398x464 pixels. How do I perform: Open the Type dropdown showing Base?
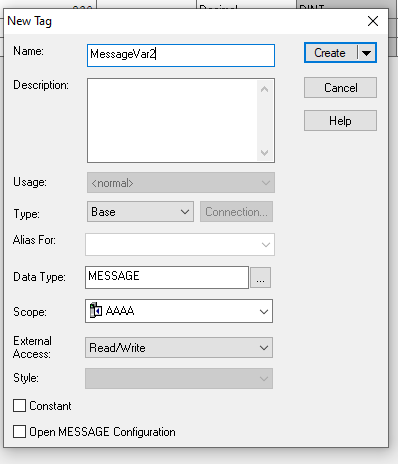click(140, 211)
